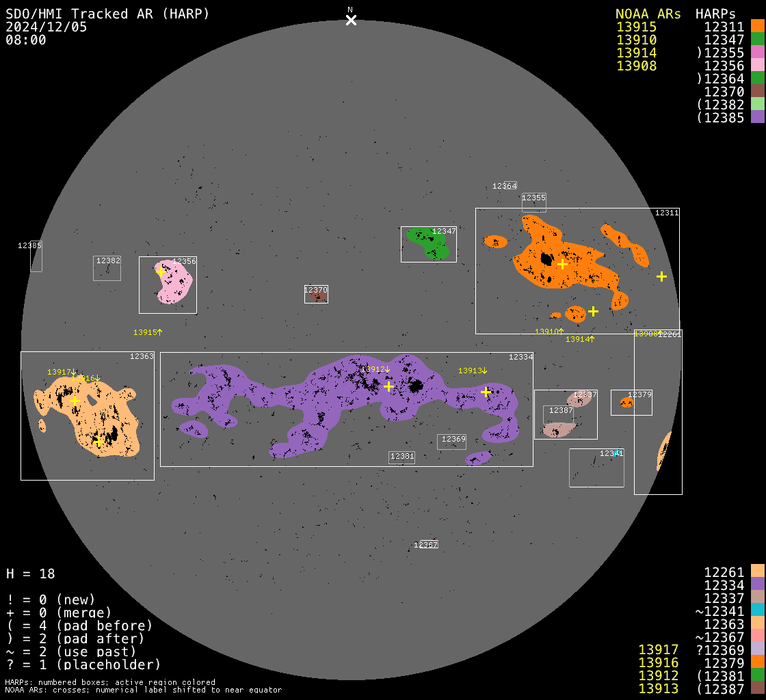Click the yellow 13915 arrow label

coord(148,332)
